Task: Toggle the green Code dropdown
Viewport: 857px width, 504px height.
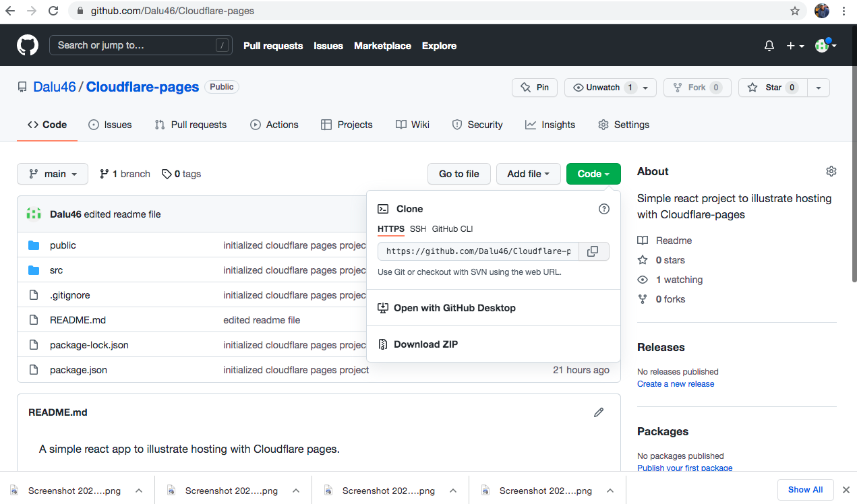Action: click(593, 174)
